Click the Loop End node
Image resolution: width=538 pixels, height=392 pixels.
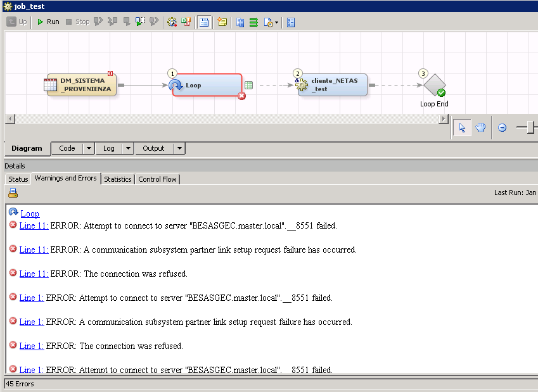435,85
